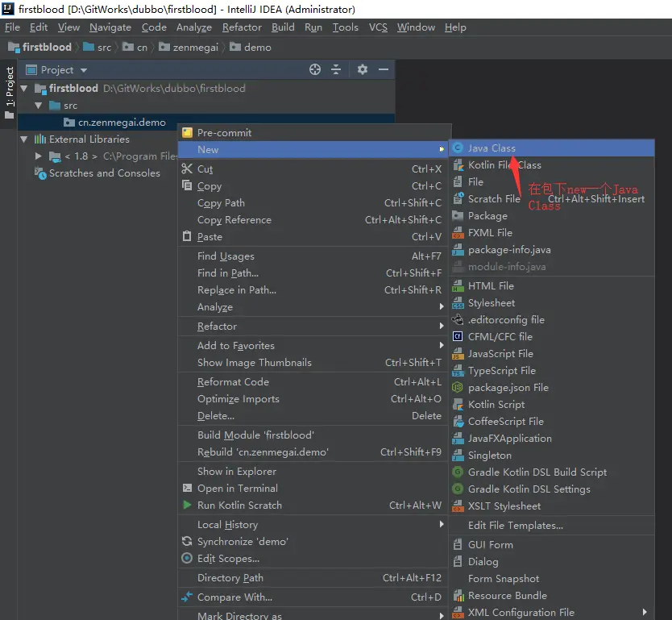
Task: Choose Singleton template in New submenu
Action: 552,455
